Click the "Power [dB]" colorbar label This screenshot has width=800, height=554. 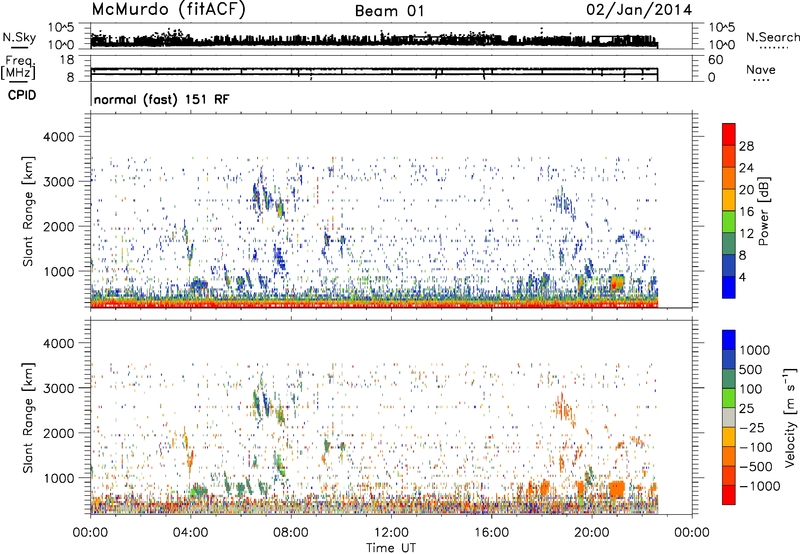(x=763, y=211)
